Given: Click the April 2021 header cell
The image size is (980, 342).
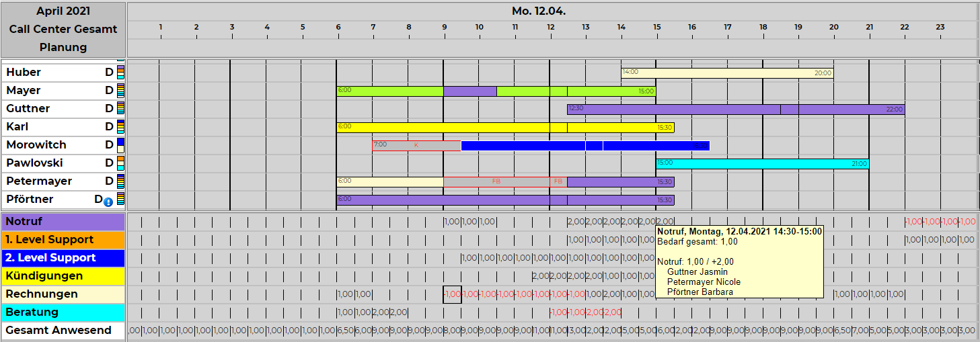Looking at the screenshot, I should (63, 11).
